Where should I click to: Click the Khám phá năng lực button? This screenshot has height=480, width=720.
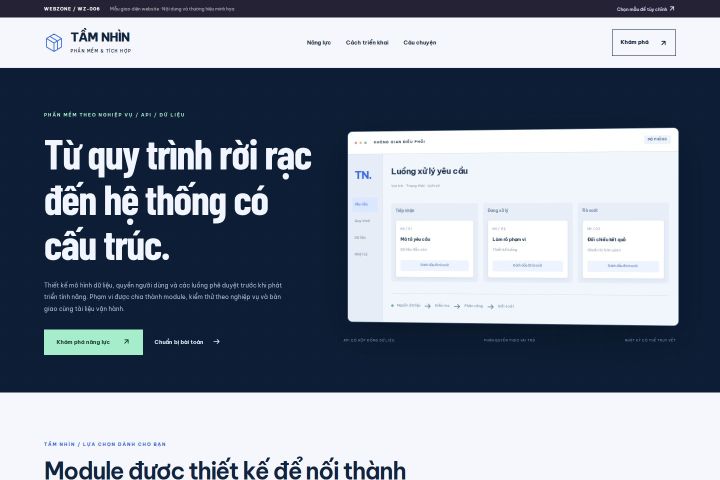pos(93,342)
